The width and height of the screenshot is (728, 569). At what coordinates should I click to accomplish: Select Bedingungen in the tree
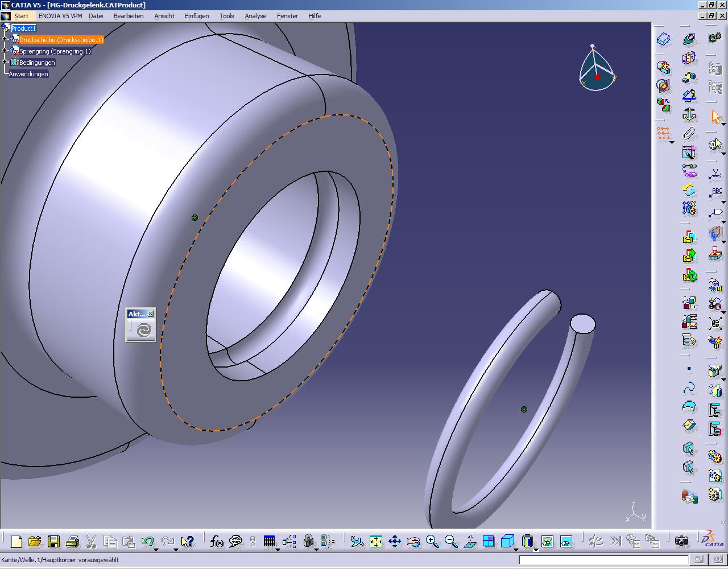click(37, 63)
